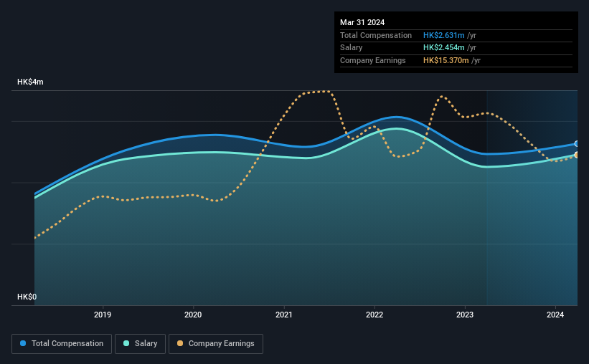
Task: Toggle the Salary legend button
Action: click(140, 344)
